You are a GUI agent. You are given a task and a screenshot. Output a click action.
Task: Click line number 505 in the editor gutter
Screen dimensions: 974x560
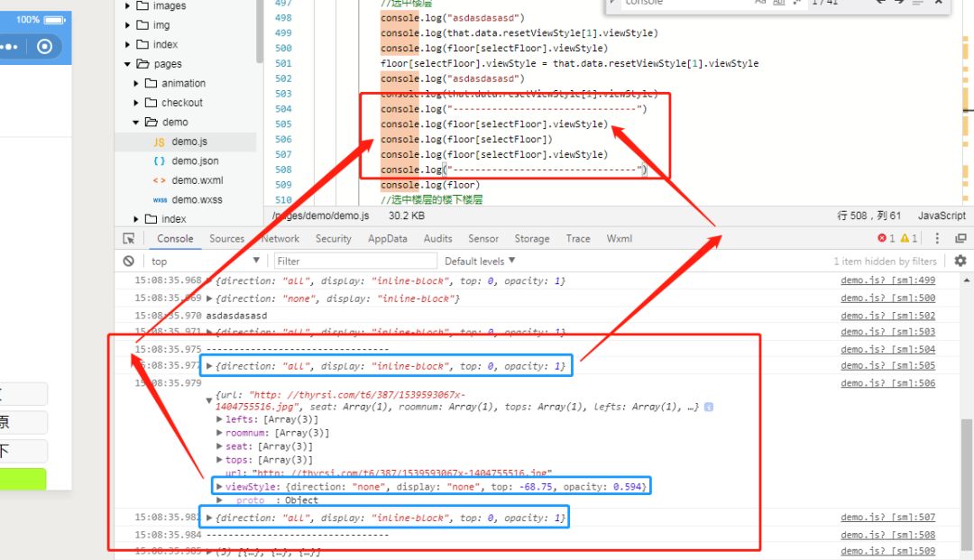283,124
